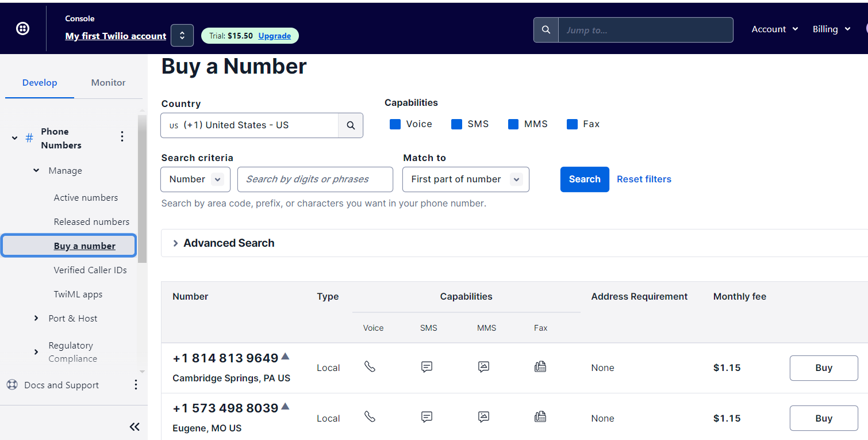Open the Billing menu

coord(831,29)
